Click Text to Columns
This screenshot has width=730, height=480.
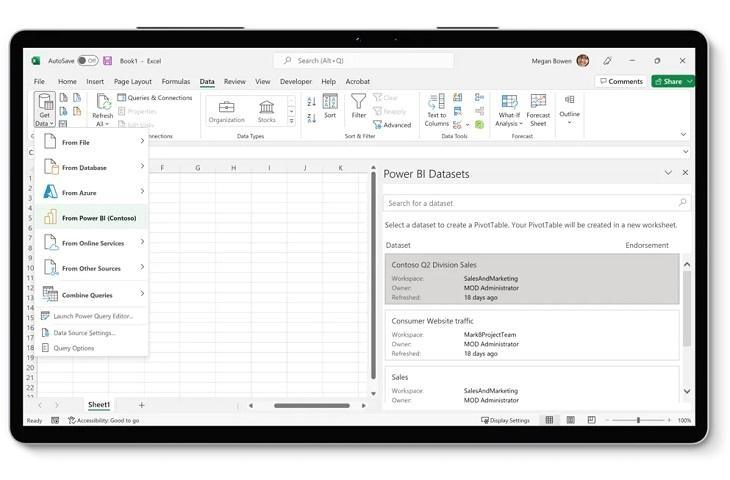(x=437, y=110)
